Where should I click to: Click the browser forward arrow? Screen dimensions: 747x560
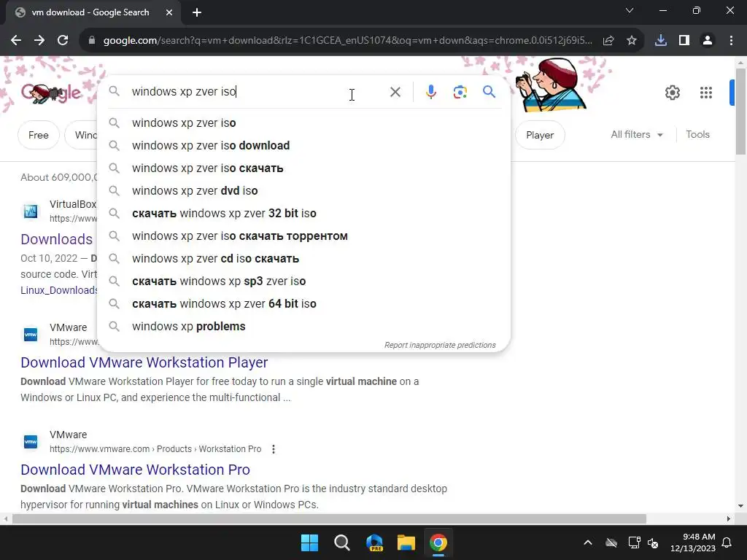click(39, 41)
